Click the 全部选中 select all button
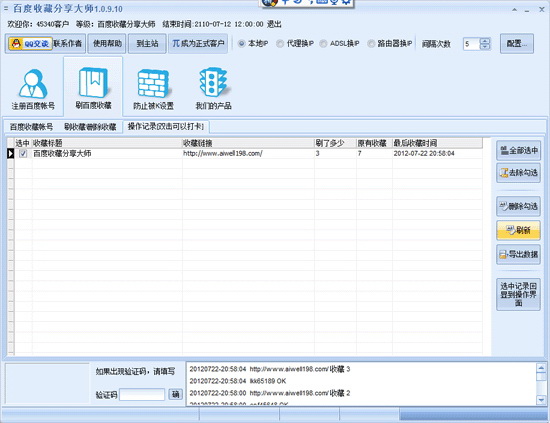This screenshot has height=423, width=550. coord(518,150)
